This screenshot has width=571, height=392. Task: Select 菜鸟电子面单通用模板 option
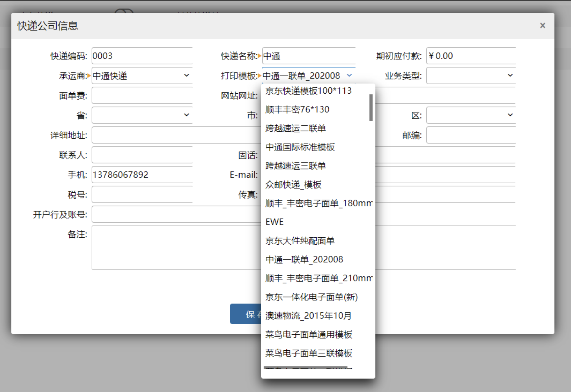[309, 334]
